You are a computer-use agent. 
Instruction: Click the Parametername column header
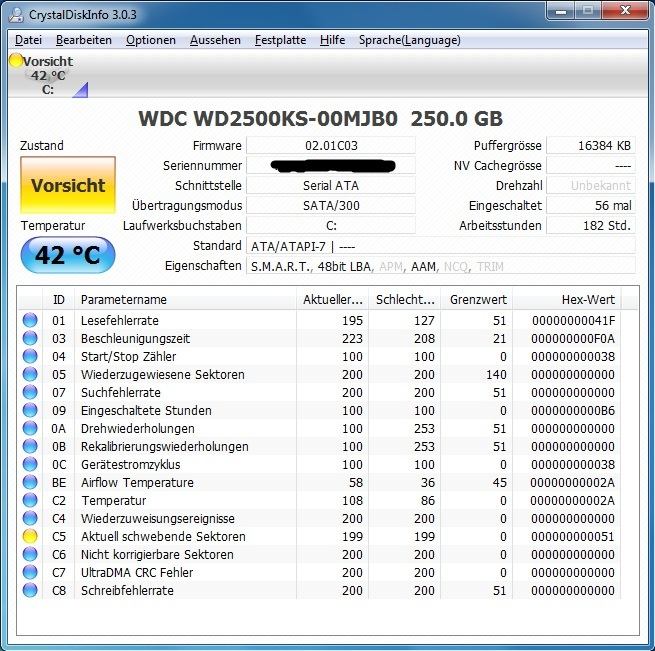point(185,299)
